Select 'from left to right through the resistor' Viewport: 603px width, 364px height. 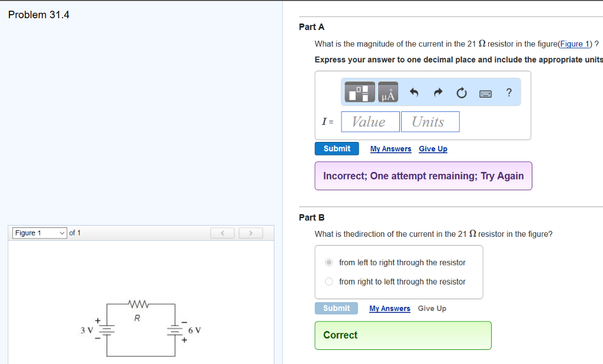point(329,262)
